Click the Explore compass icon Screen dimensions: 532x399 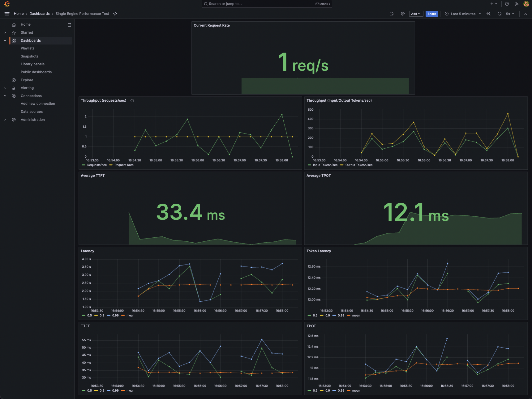click(14, 80)
